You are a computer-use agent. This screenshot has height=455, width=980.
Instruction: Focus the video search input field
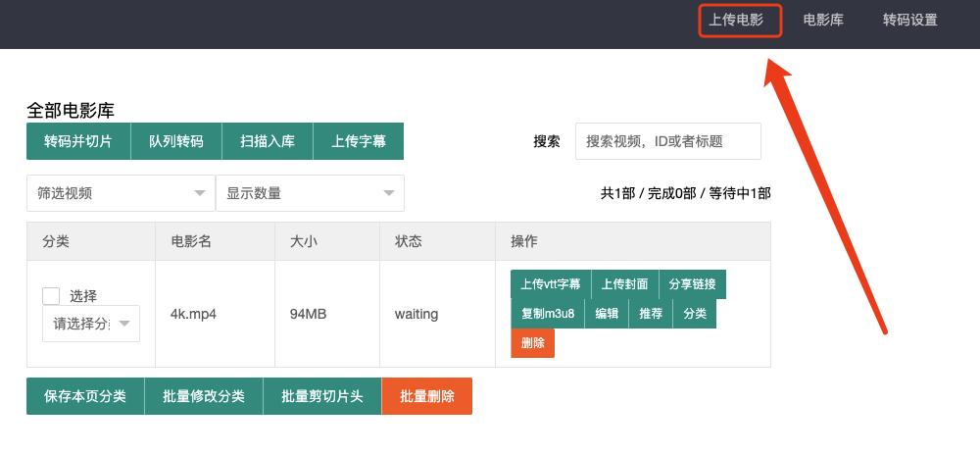tap(667, 141)
